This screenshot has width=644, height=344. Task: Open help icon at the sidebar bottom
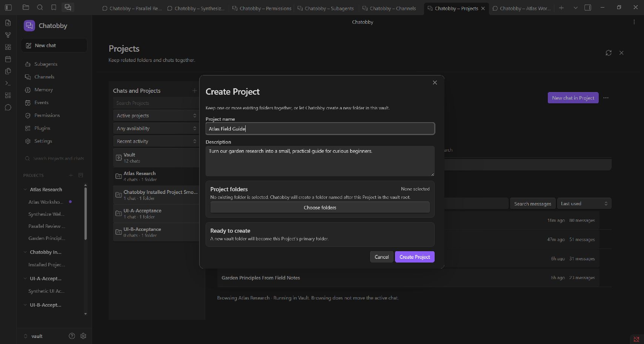coord(72,336)
